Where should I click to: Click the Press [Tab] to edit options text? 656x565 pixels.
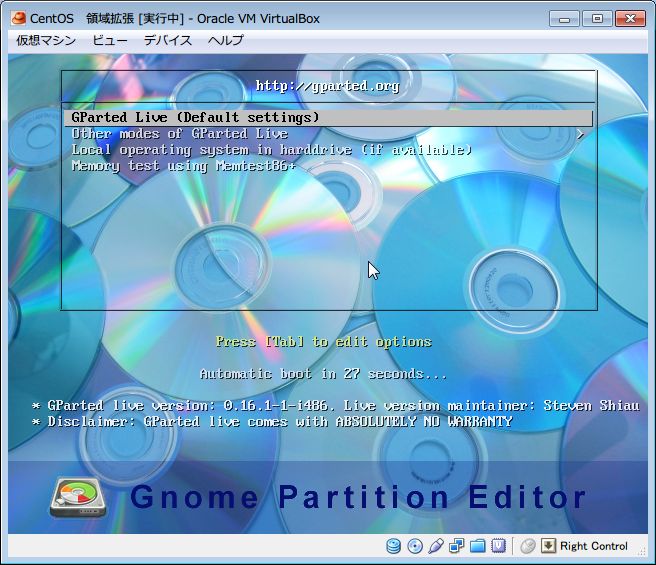[x=324, y=342]
